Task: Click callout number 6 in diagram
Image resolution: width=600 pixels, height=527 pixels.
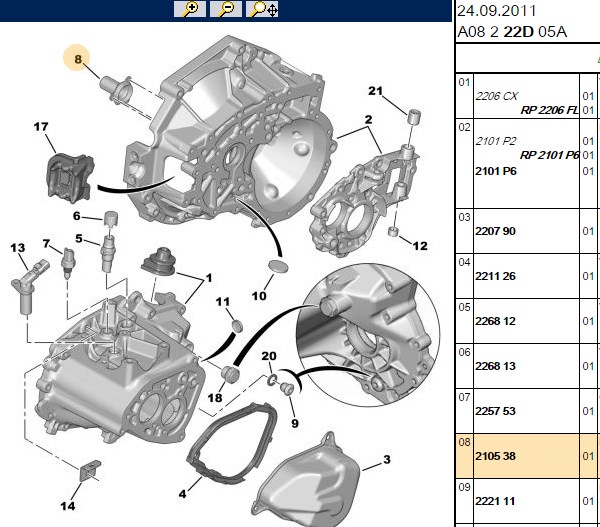Action: 77,216
